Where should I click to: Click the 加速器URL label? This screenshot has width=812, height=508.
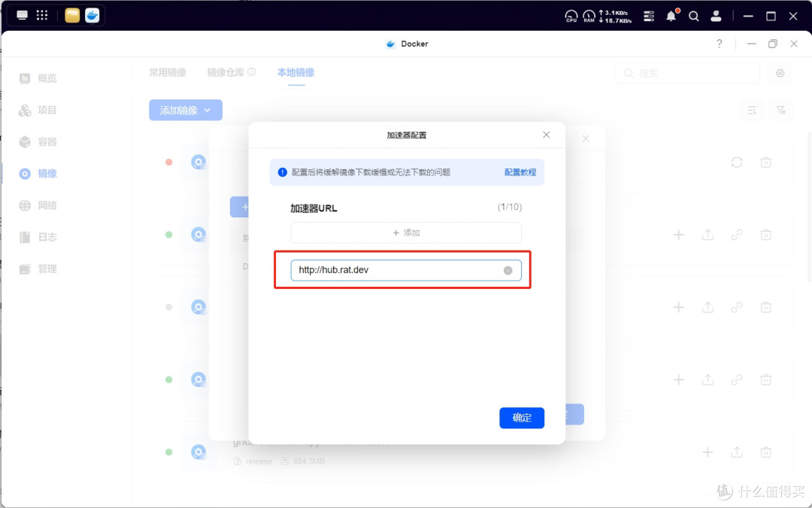tap(314, 208)
